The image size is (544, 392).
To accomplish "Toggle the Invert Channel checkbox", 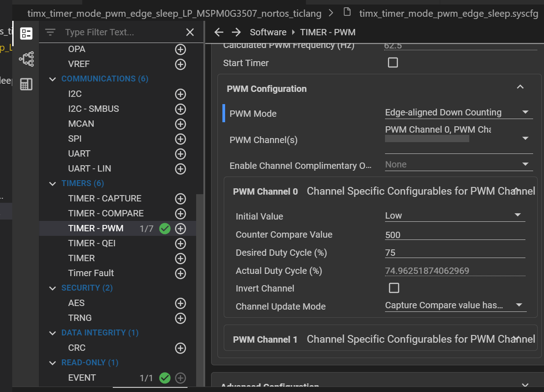I will (x=394, y=288).
